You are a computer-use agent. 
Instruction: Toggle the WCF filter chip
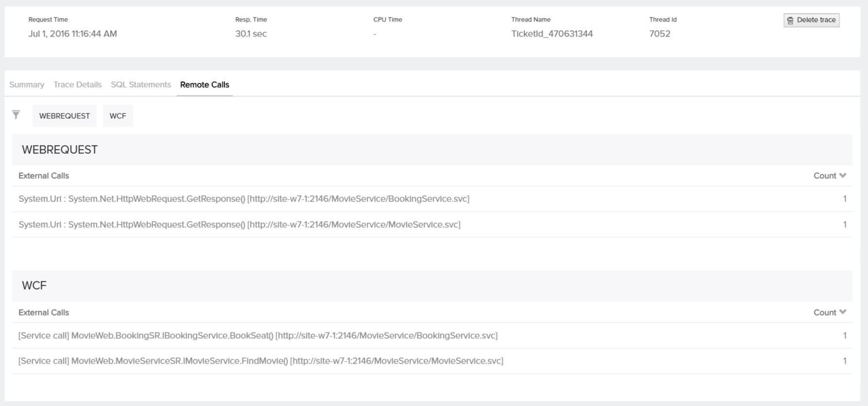[118, 116]
